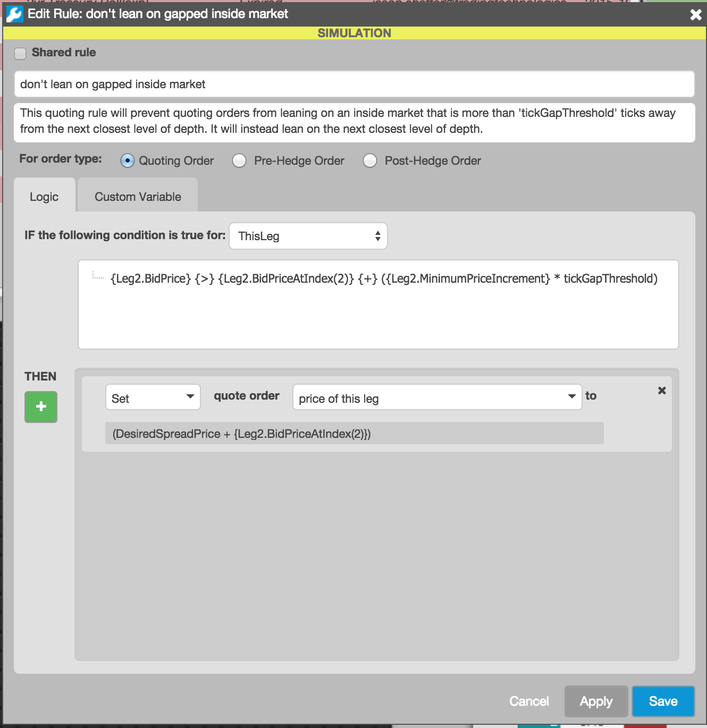707x728 pixels.
Task: Remove the Set quote order action
Action: [662, 391]
